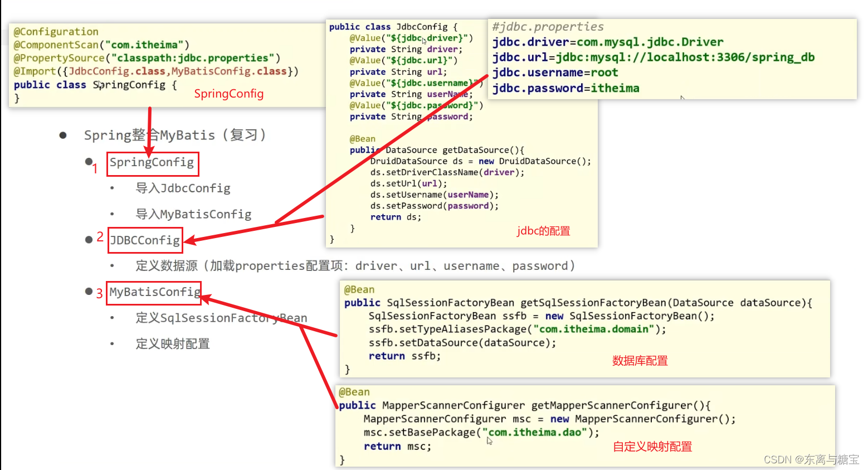Click the 'jdbc.username=root' line
The height and width of the screenshot is (470, 868).
point(555,72)
